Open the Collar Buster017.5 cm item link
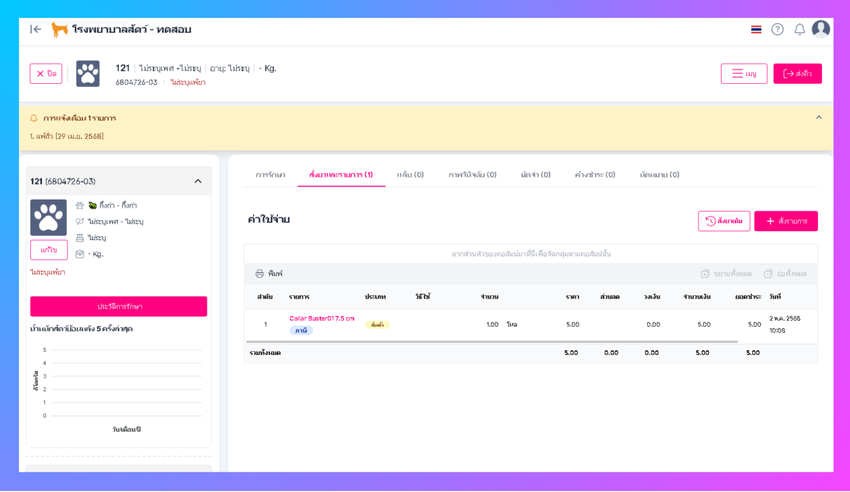This screenshot has height=492, width=850. 321,319
